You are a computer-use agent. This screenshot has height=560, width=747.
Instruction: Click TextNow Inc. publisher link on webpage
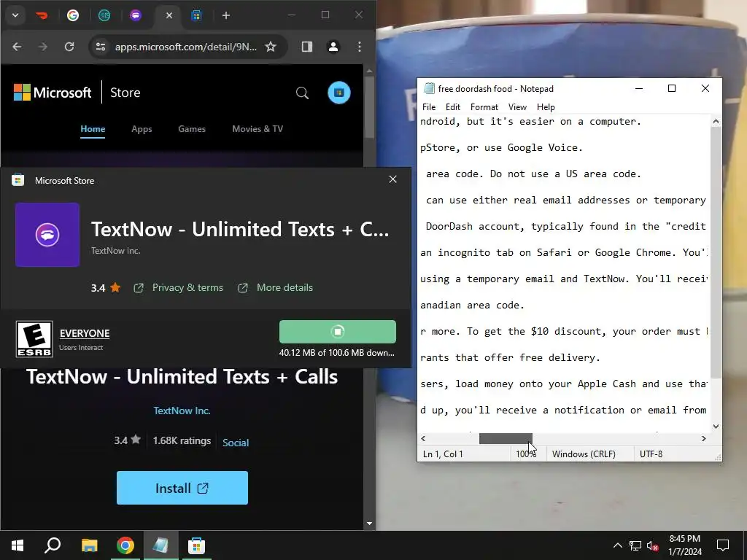(182, 411)
